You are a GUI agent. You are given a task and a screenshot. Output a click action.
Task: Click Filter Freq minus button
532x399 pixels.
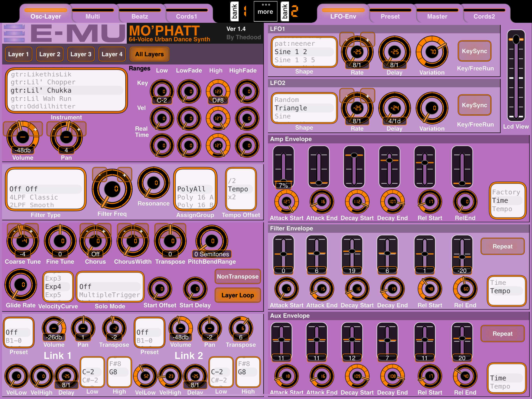pos(100,175)
